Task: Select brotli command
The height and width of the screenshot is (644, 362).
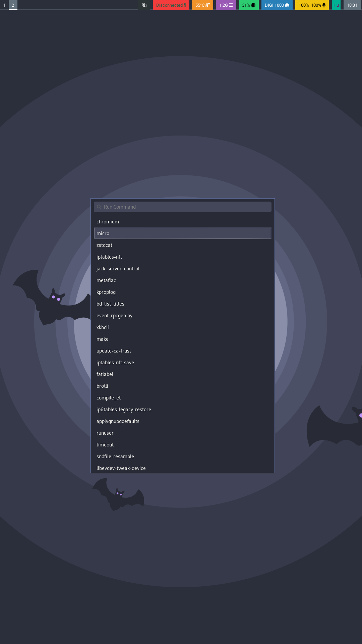Action: [x=183, y=386]
